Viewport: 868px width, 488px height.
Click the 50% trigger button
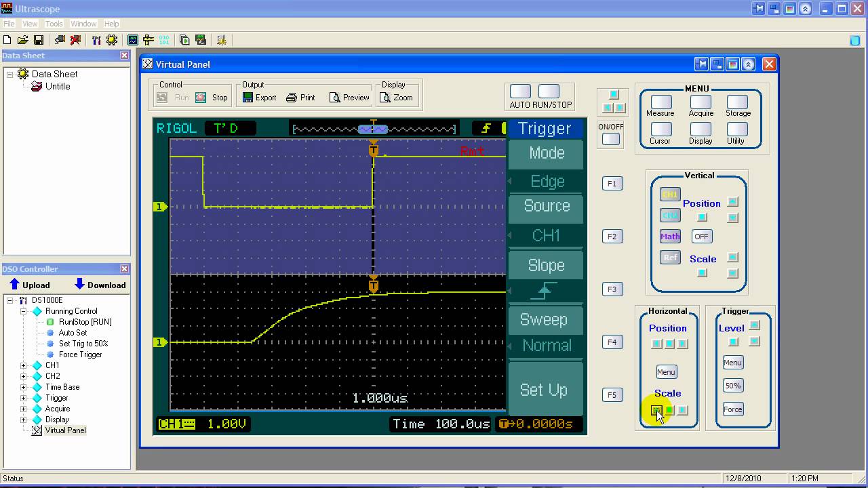coord(733,386)
